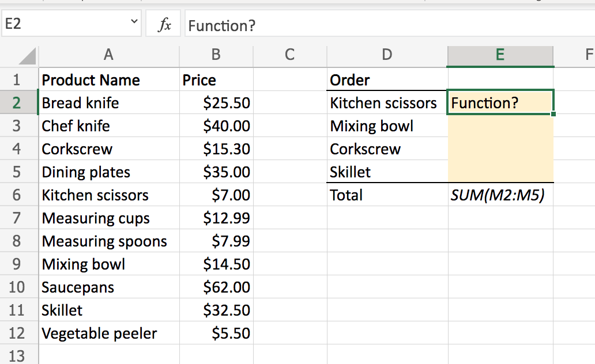Viewport: 595px width, 364px height.
Task: Select column E header
Action: pos(500,55)
